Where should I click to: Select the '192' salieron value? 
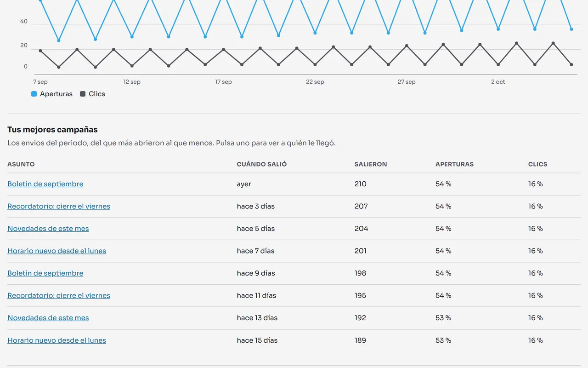click(361, 318)
